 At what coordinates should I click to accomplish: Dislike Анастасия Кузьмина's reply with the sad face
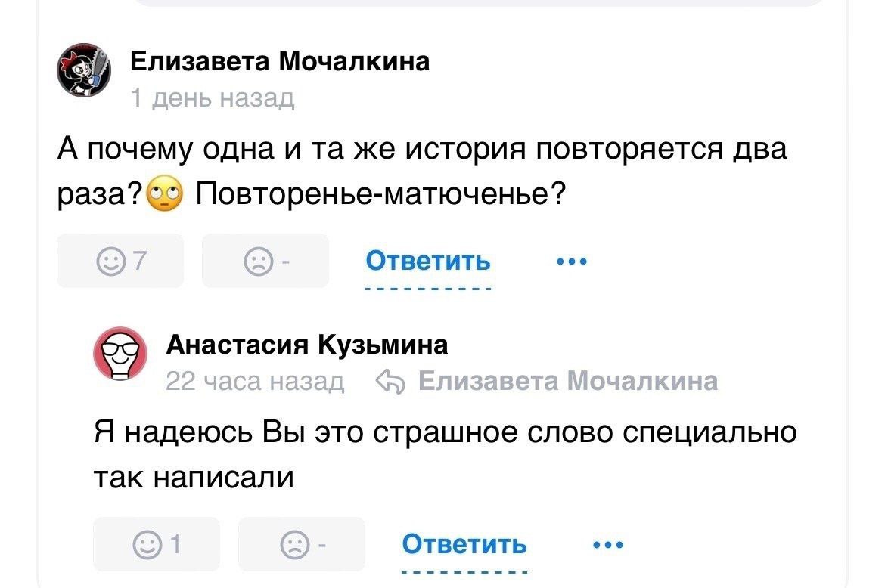pos(301,544)
